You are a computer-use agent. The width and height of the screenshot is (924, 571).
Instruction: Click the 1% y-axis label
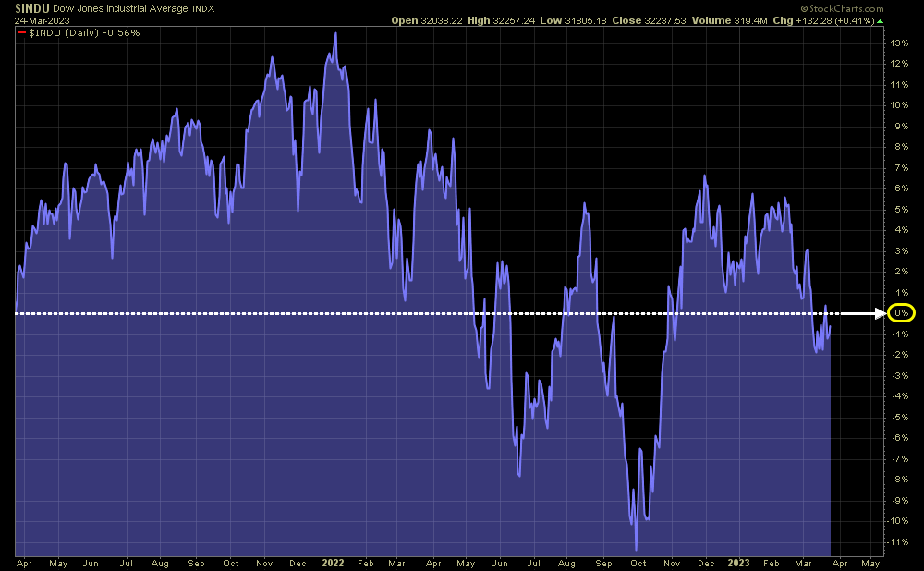pos(901,292)
